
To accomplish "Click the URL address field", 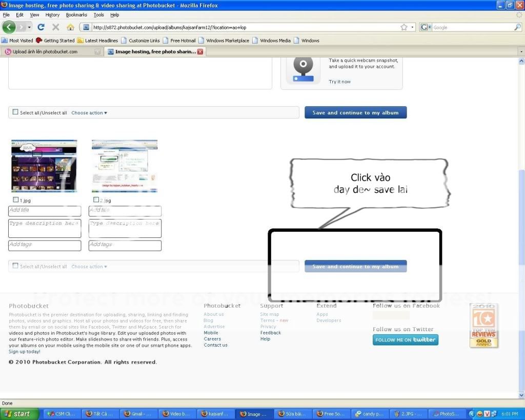I will click(246, 28).
